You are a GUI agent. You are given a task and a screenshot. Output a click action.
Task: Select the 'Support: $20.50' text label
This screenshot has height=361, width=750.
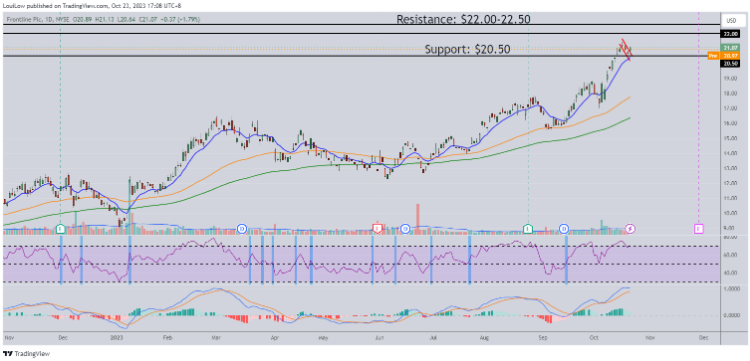[467, 49]
